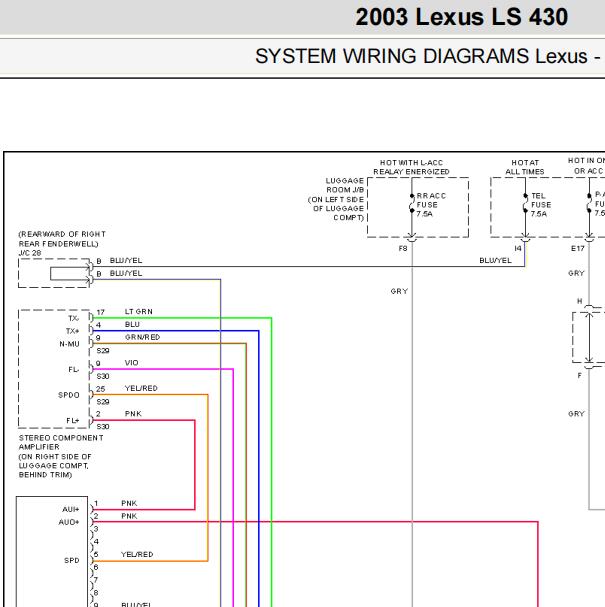605x607 pixels.
Task: Click connector letter "H" right of the diagram
Action: pyautogui.click(x=579, y=301)
